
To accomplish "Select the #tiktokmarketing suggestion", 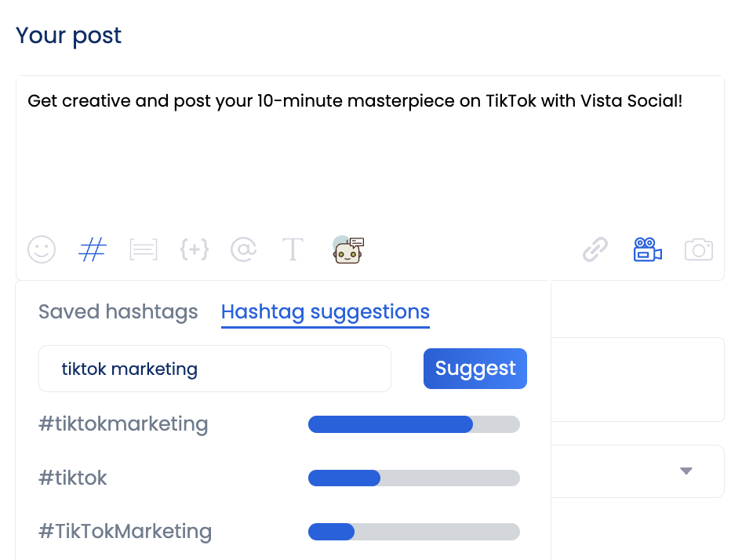I will pyautogui.click(x=123, y=424).
